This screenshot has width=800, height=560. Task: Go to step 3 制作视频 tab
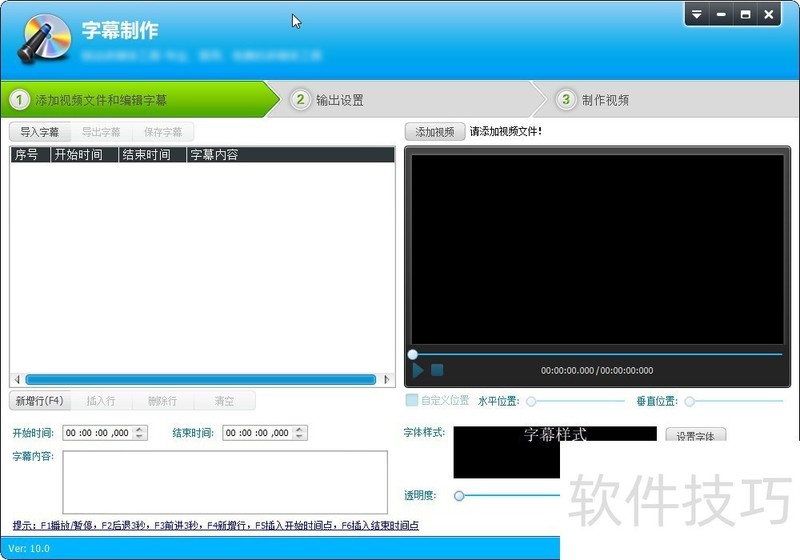pos(668,99)
